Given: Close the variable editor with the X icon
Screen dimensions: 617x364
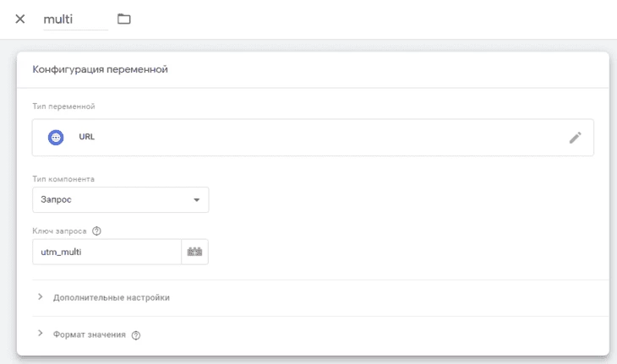Looking at the screenshot, I should tap(20, 19).
